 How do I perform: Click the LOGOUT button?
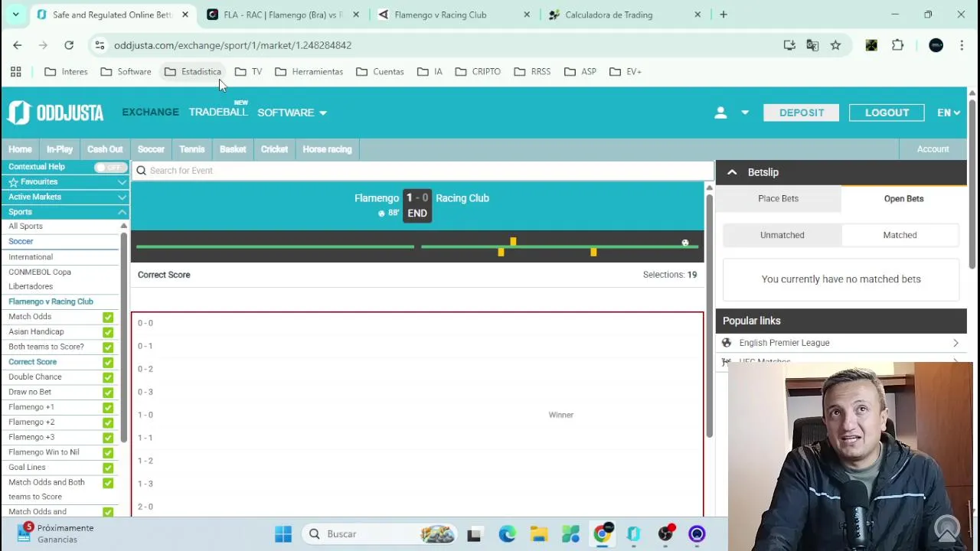coord(887,112)
